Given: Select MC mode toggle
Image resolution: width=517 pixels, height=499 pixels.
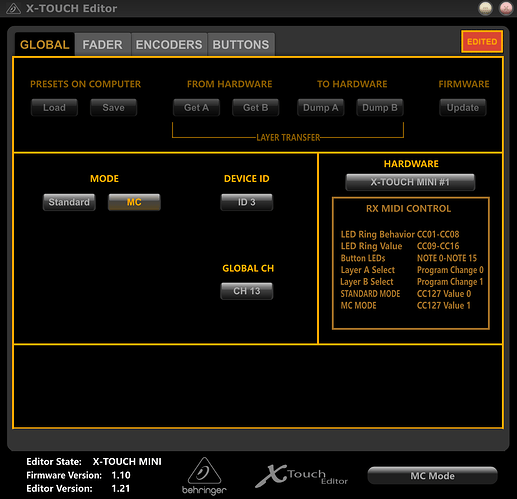Looking at the screenshot, I should pos(134,202).
